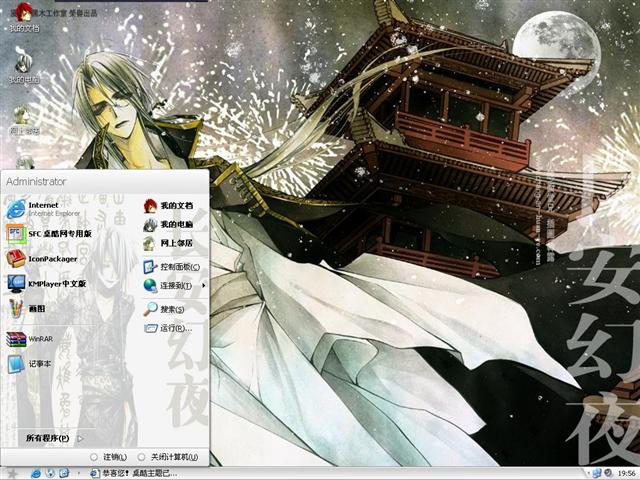
Task: Click the star Start button on taskbar
Action: 12,474
